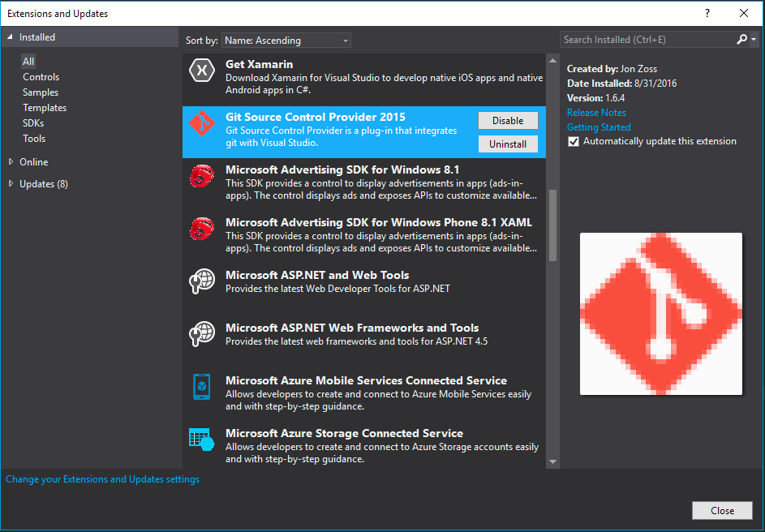The height and width of the screenshot is (532, 765).
Task: Select Microsoft Azure Mobile Services Connected Service title
Action: [366, 380]
